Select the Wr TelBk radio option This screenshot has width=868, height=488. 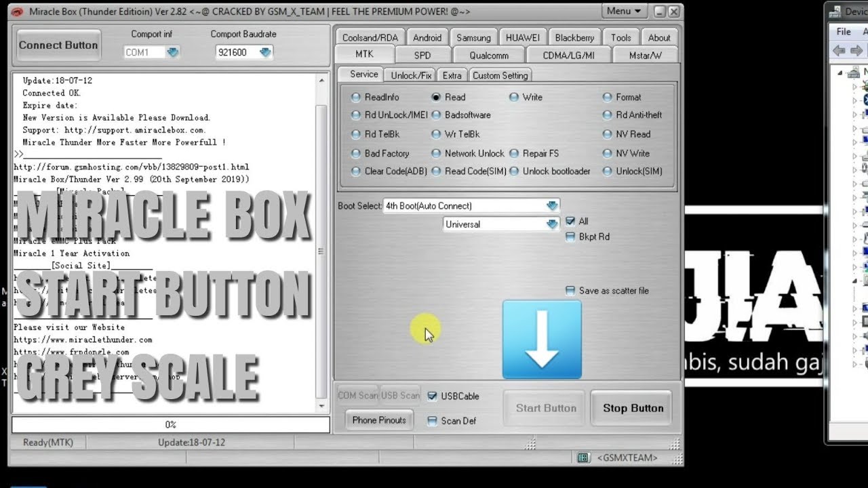(436, 134)
